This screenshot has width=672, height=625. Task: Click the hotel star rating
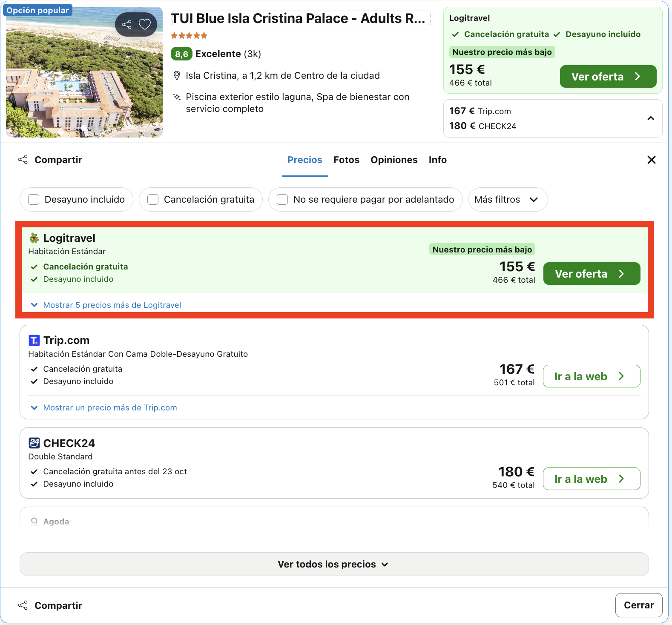pos(189,36)
